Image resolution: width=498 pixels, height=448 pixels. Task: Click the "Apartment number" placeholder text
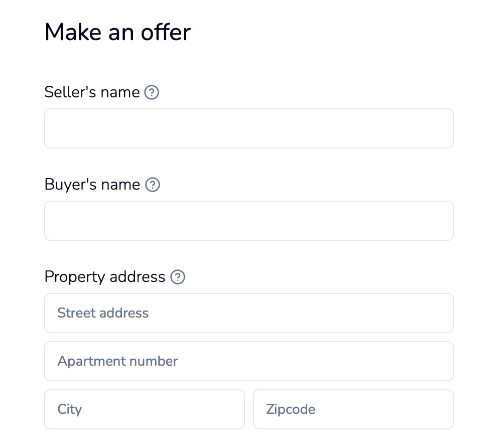pos(117,361)
